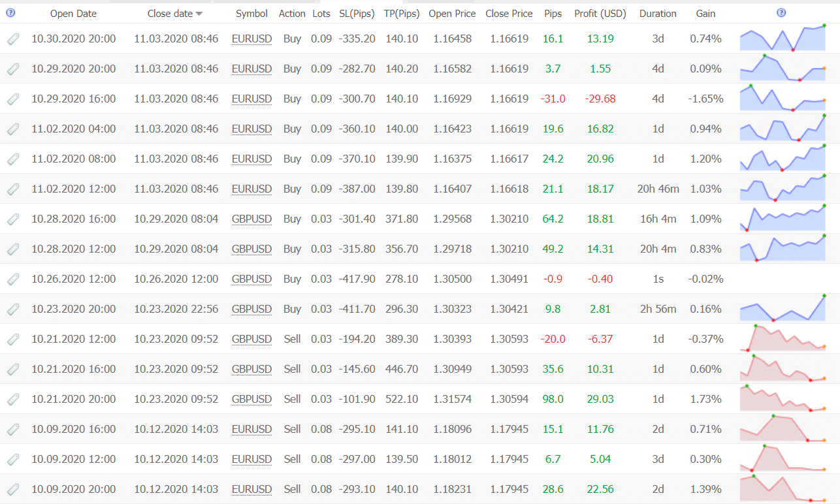Sort by the Close date column header
This screenshot has height=504, width=840.
pyautogui.click(x=174, y=13)
